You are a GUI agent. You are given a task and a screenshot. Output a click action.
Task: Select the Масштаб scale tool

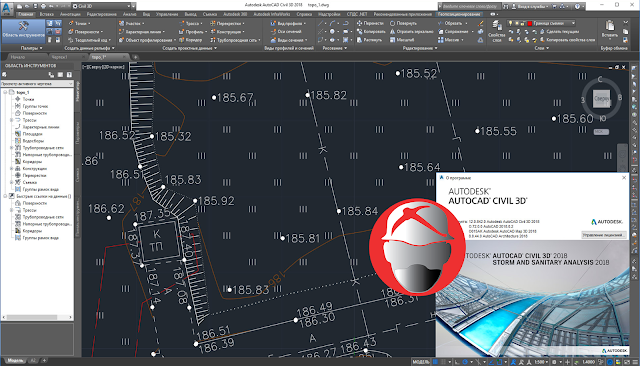pos(402,40)
